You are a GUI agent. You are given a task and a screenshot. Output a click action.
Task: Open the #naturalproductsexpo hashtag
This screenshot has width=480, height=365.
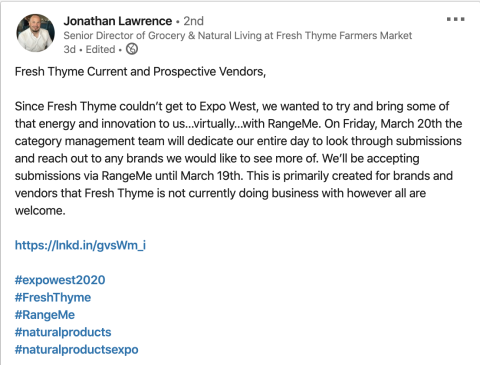tap(76, 349)
